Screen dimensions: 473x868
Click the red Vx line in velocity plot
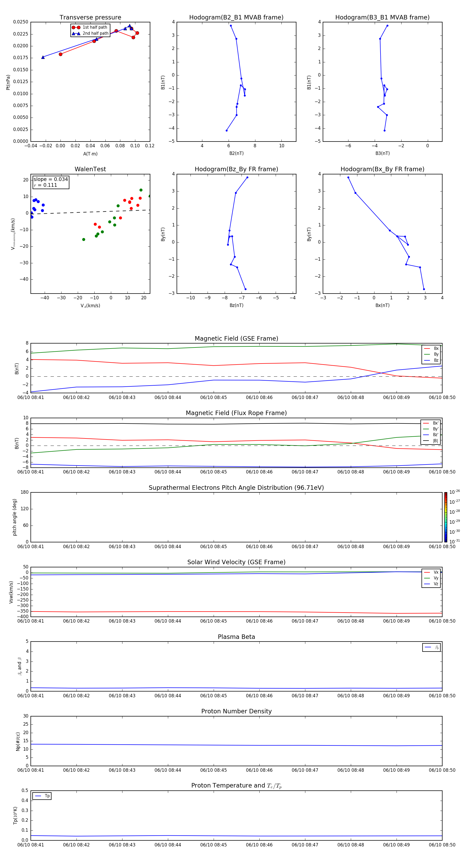coord(236,612)
